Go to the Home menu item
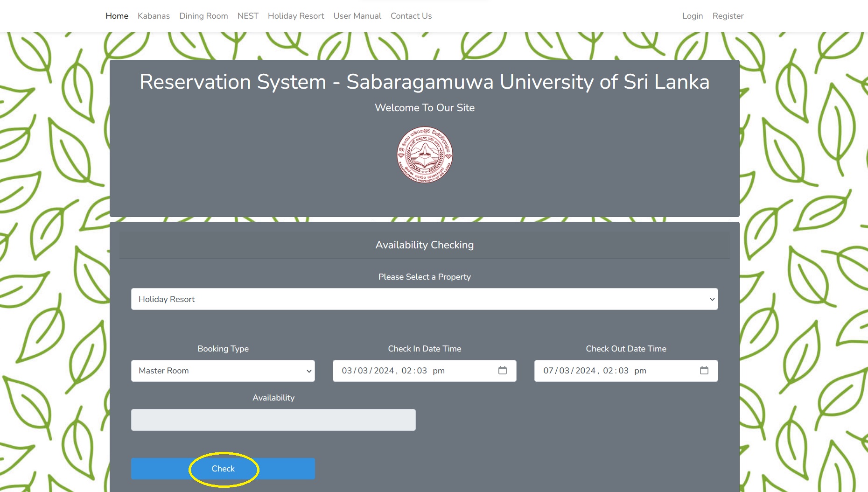868x492 pixels. [x=117, y=16]
